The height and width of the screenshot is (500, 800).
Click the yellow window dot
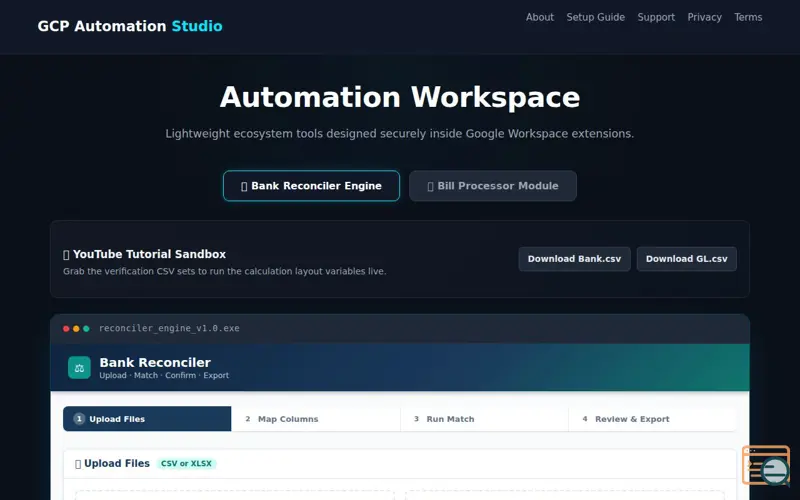[x=76, y=329]
